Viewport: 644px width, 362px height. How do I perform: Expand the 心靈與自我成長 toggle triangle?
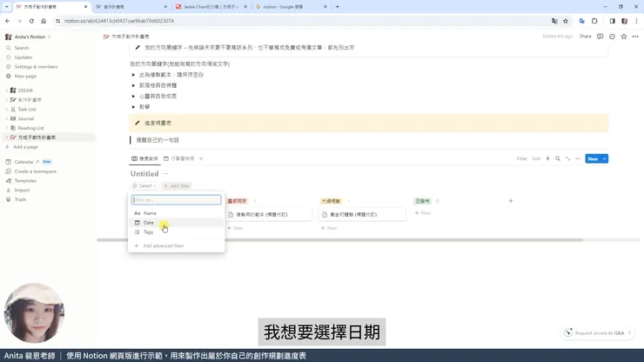(x=133, y=96)
